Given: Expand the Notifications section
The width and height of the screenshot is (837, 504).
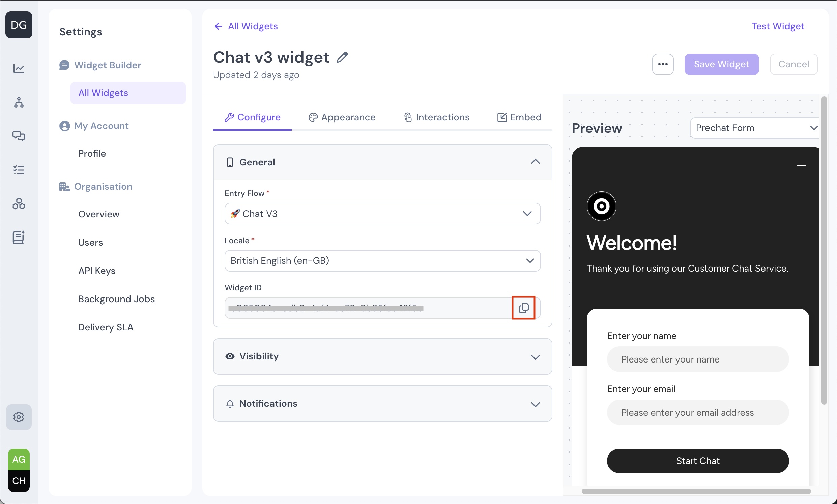Looking at the screenshot, I should [382, 404].
